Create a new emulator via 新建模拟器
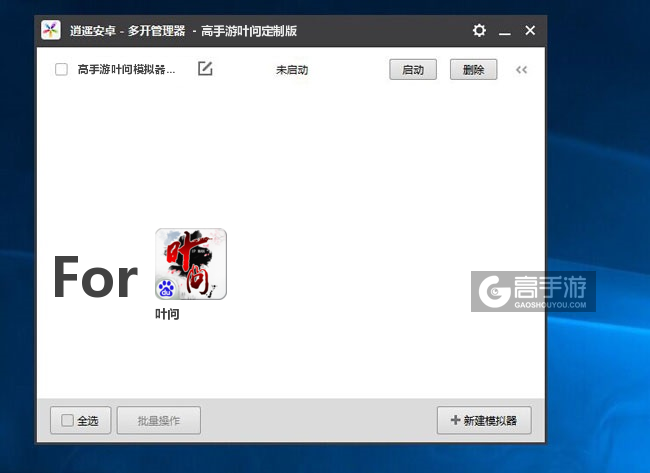This screenshot has width=650, height=473. (x=484, y=421)
